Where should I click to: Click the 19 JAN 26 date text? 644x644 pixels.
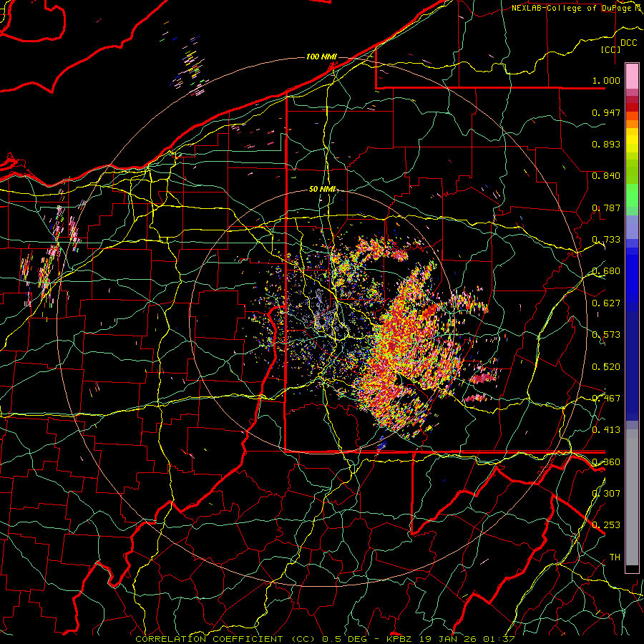tap(447, 639)
